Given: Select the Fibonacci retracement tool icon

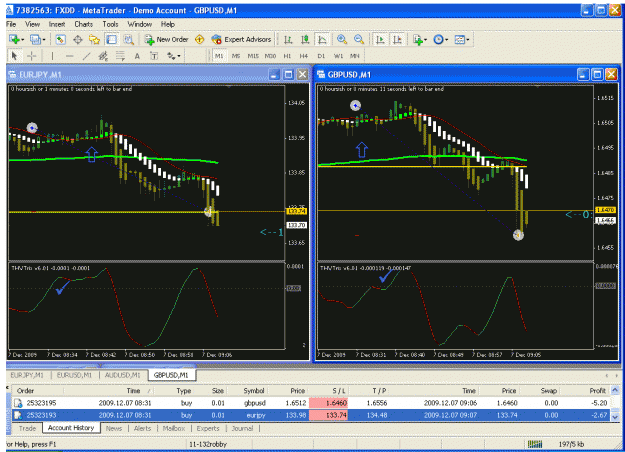Looking at the screenshot, I should pyautogui.click(x=120, y=56).
